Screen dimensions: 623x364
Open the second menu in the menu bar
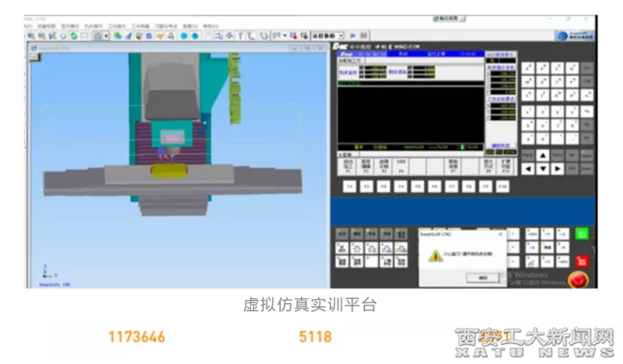pos(46,26)
